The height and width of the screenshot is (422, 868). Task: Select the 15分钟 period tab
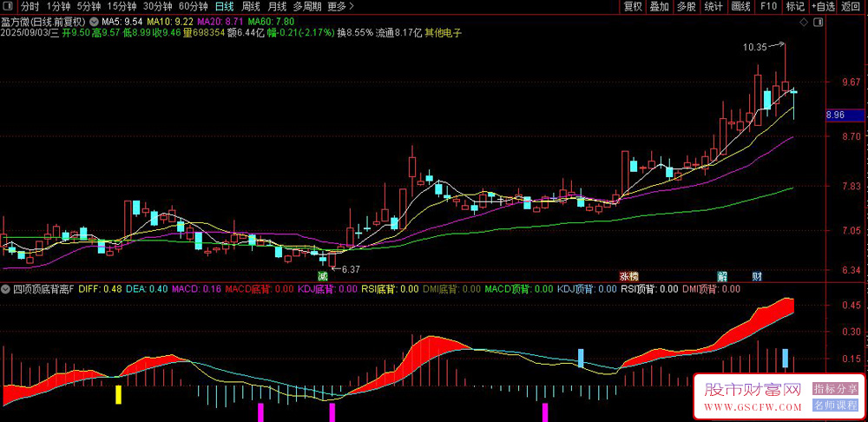click(122, 7)
